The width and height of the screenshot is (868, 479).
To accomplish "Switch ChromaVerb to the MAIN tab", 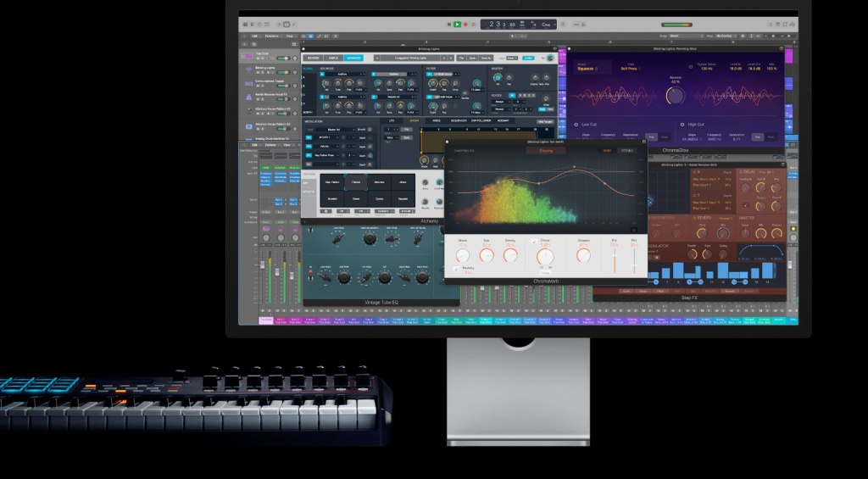I will pyautogui.click(x=607, y=151).
